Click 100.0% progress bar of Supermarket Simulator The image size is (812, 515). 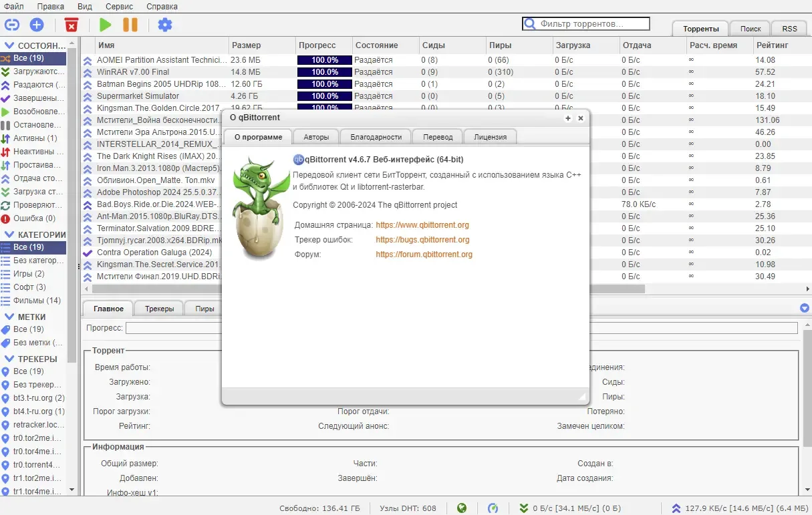pos(325,96)
